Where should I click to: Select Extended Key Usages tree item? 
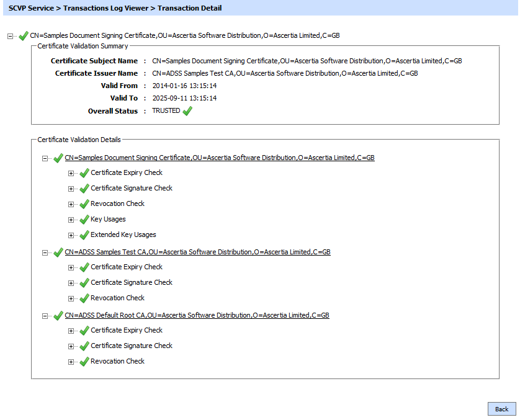pyautogui.click(x=123, y=235)
